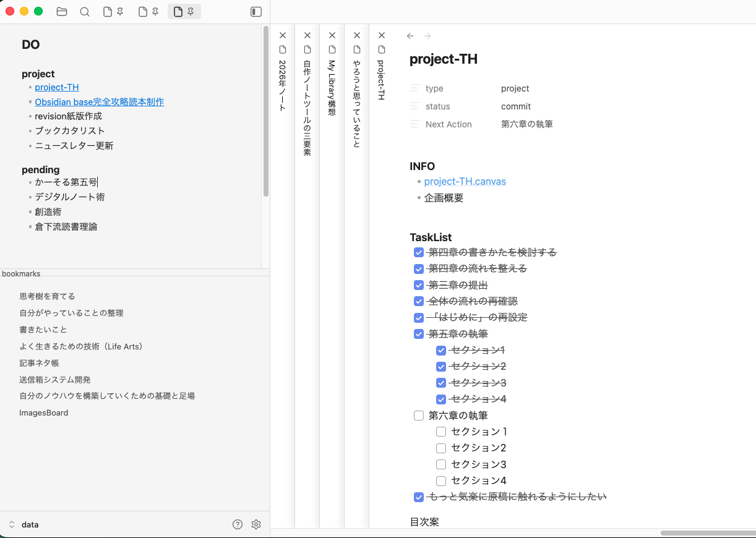This screenshot has height=538, width=756.
Task: Close the My Library構想 tab
Action: point(332,35)
